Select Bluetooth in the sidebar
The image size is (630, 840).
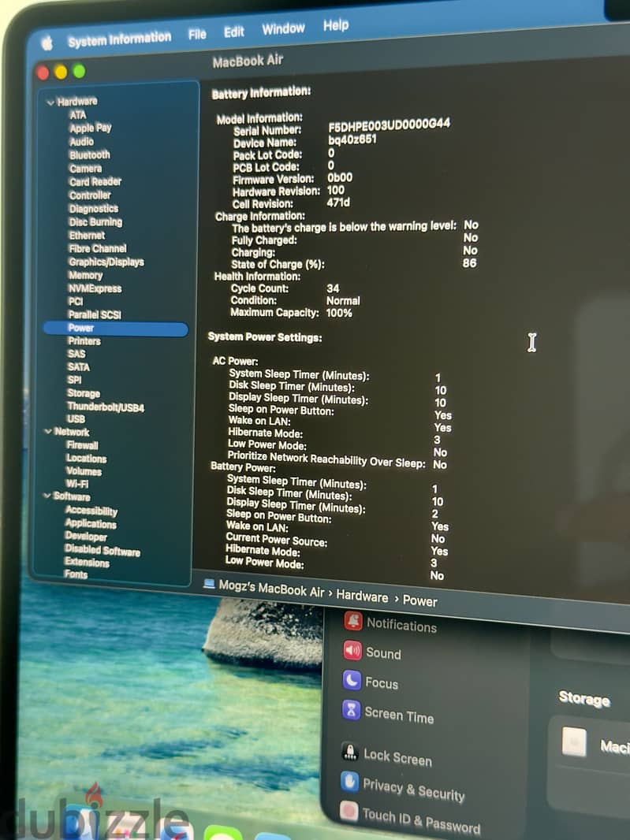click(90, 154)
